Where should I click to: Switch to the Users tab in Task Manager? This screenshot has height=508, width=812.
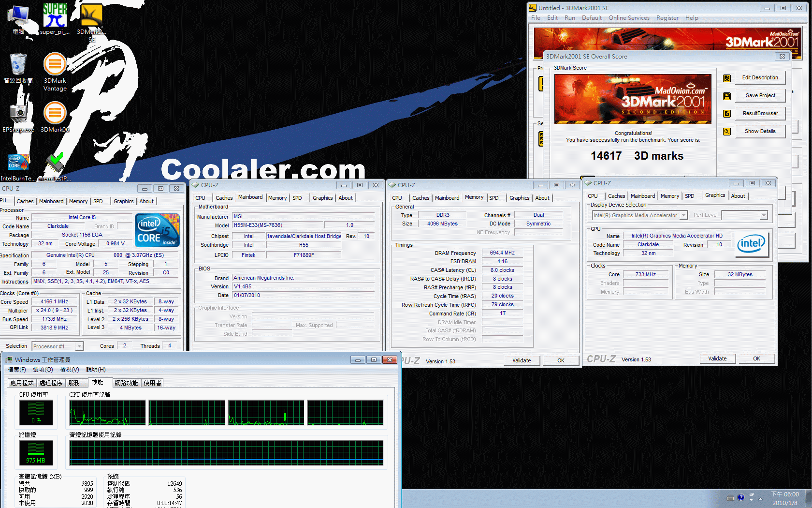(152, 383)
